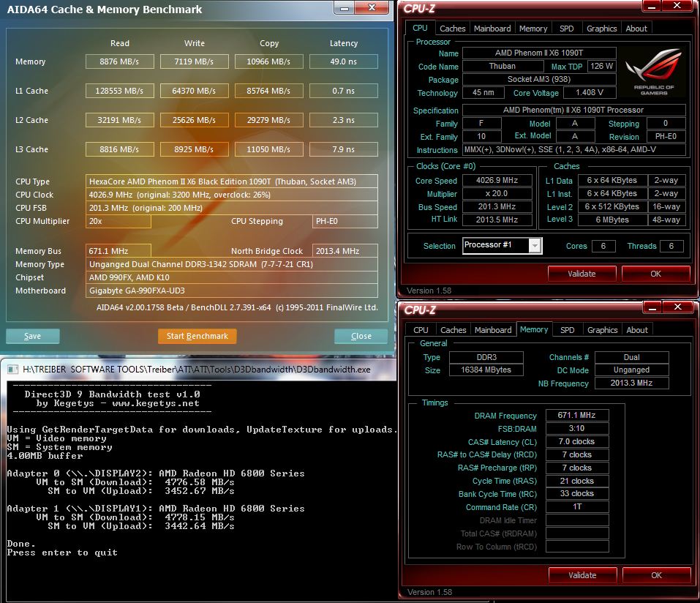This screenshot has width=700, height=603.
Task: Click CPU Clock 4026.9 MHz field
Action: click(x=232, y=195)
